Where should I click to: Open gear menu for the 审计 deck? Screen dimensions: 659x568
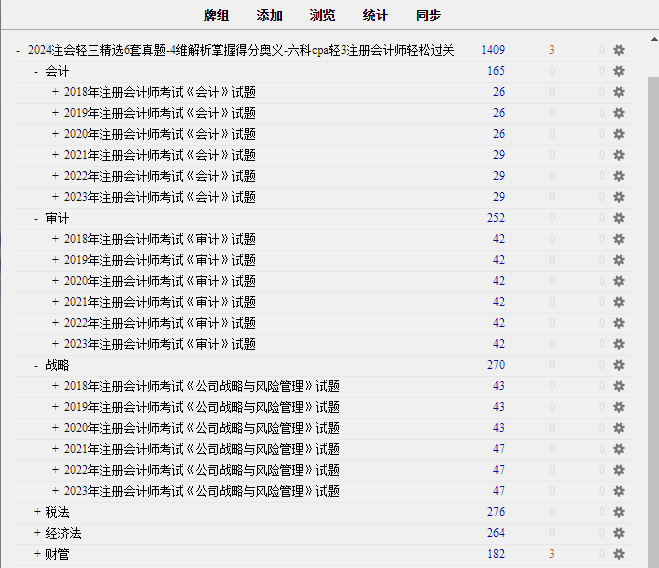point(619,218)
